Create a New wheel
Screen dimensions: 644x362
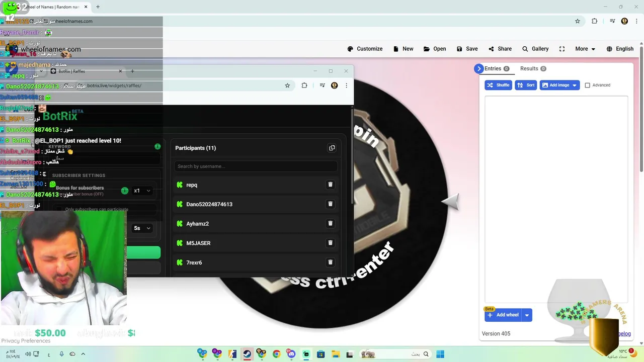point(403,49)
